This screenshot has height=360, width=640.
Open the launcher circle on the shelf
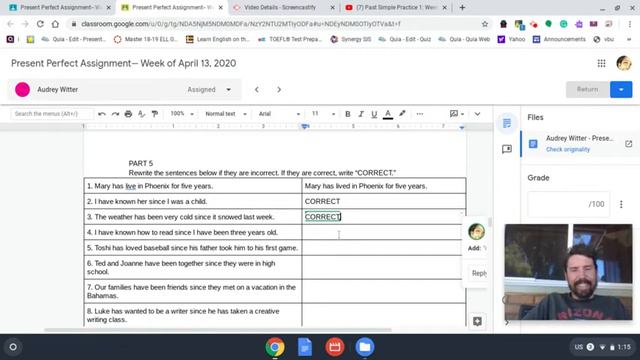point(13,347)
